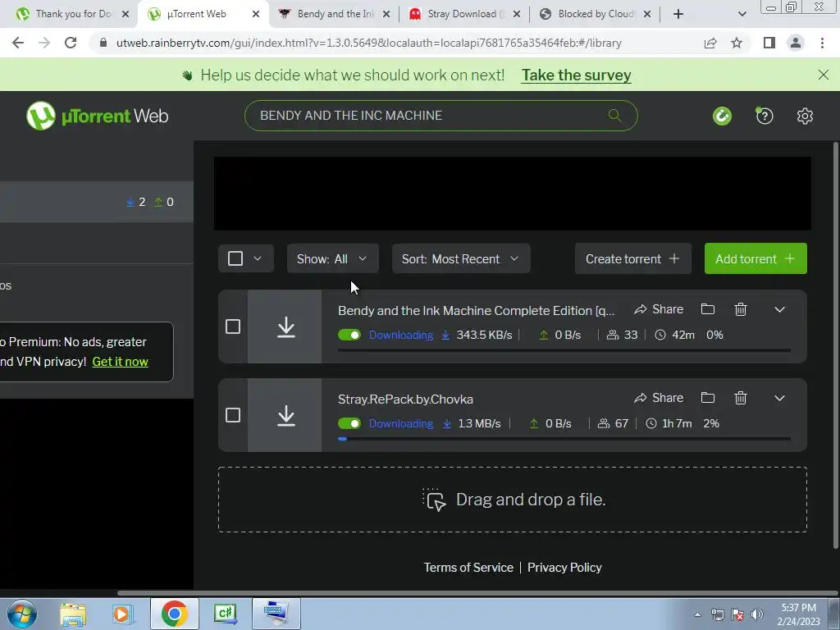Close the survey banner
Image resolution: width=840 pixels, height=630 pixels.
824,75
